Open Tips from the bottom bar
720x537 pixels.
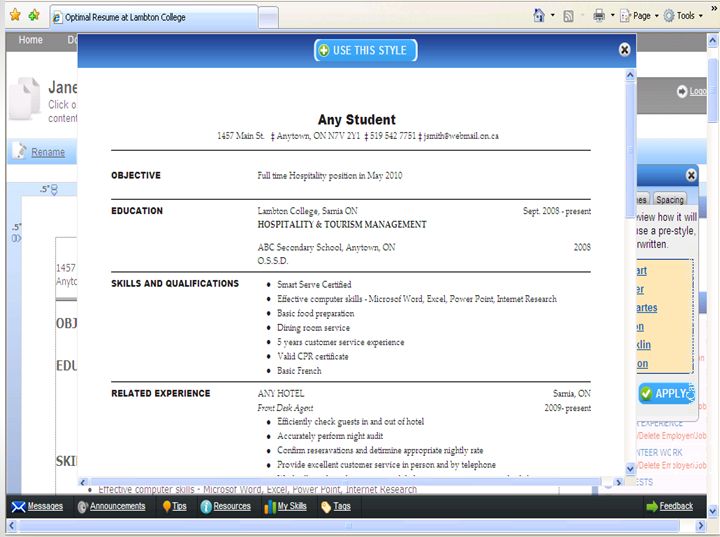point(179,506)
